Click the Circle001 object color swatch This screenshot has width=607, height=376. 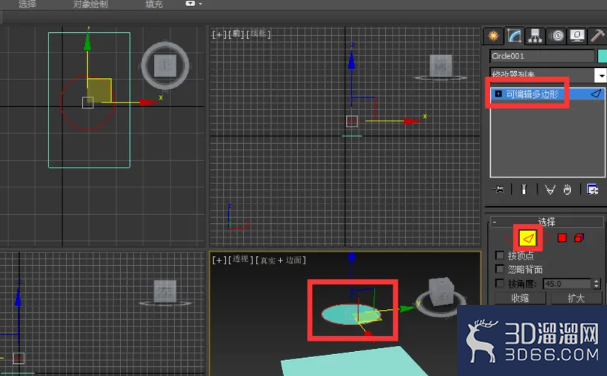click(x=602, y=56)
